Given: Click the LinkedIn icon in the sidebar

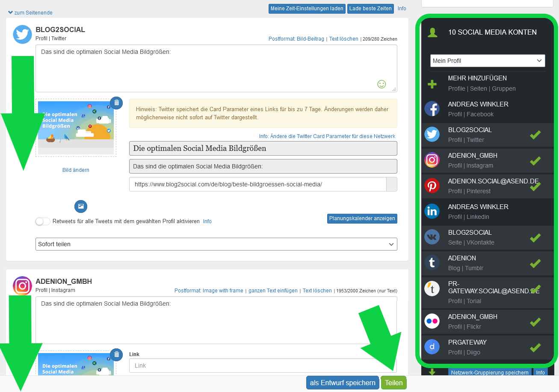Looking at the screenshot, I should (x=432, y=211).
